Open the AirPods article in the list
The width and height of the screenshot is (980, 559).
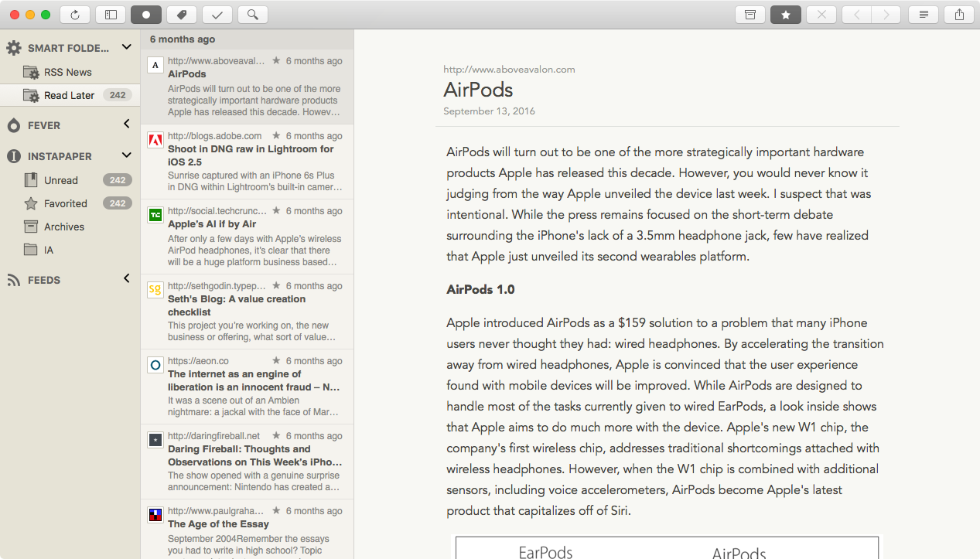point(247,87)
